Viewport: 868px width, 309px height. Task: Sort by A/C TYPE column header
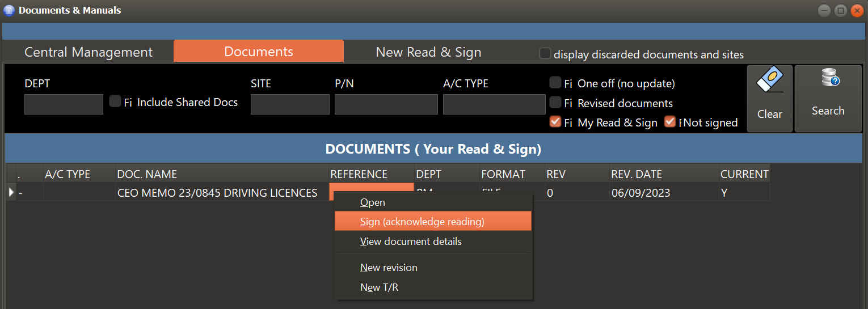[79, 174]
